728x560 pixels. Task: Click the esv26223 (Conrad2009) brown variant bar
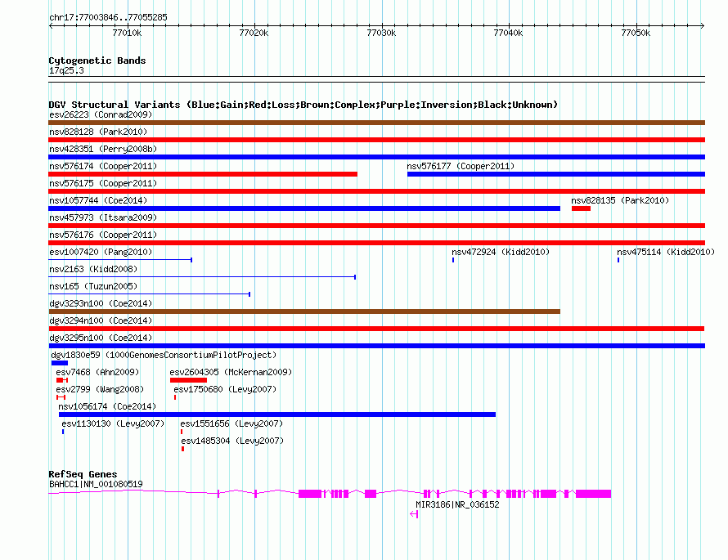376,123
